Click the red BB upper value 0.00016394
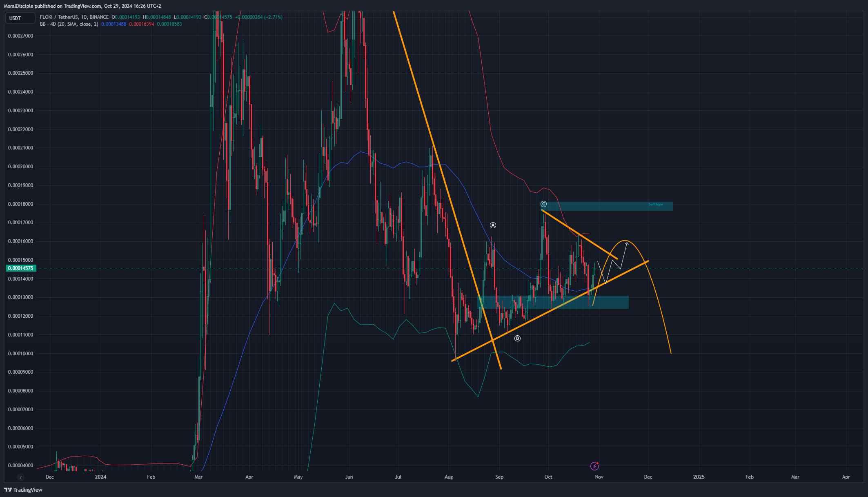 click(142, 24)
